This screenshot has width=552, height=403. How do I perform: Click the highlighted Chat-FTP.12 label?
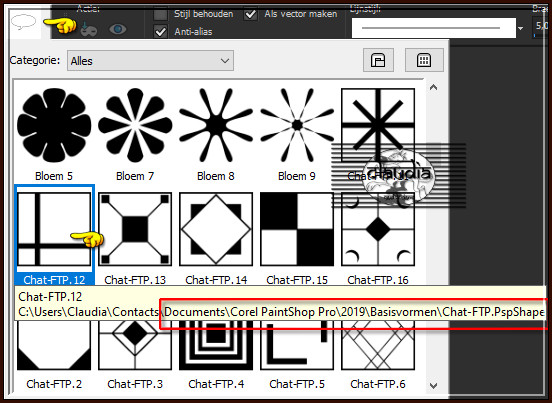pos(54,280)
